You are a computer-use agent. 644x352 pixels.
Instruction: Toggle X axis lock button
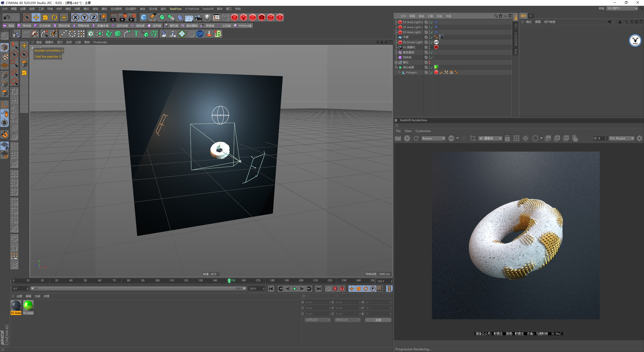point(75,17)
